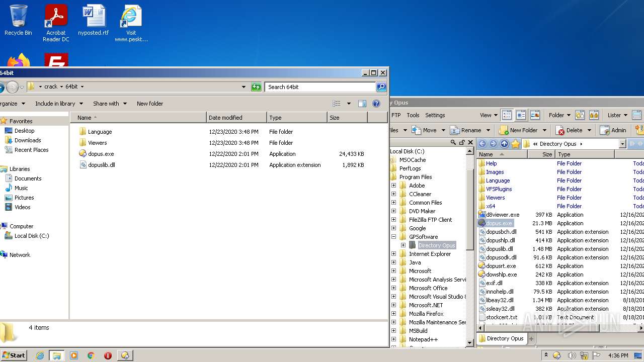Go back in Directory Opus file pane
This screenshot has height=362, width=644.
482,144
